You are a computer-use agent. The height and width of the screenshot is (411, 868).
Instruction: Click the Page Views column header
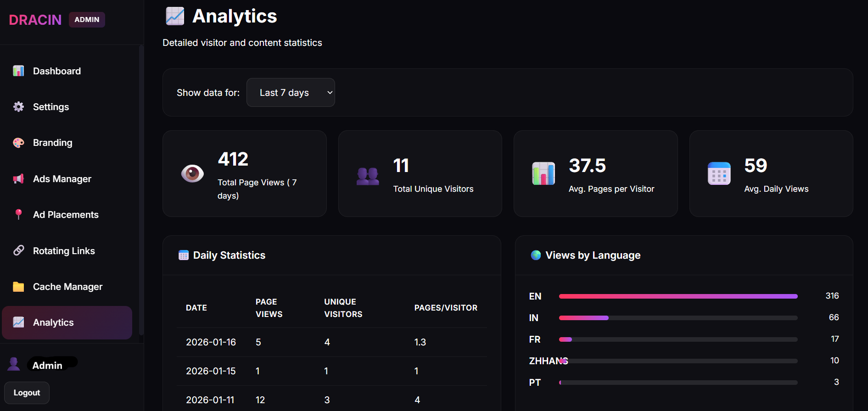click(x=269, y=308)
